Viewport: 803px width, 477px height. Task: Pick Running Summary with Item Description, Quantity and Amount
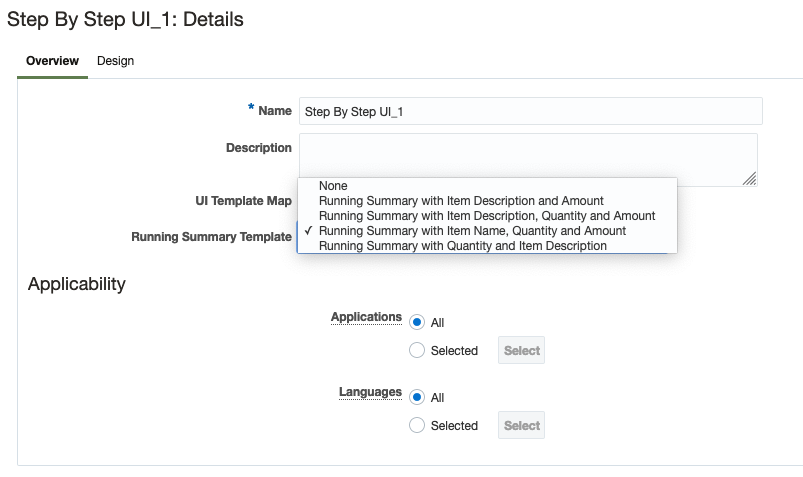[x=487, y=216]
